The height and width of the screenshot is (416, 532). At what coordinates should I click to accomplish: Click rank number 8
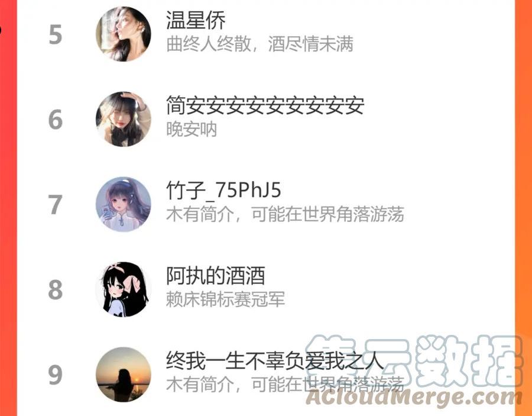[x=56, y=290]
